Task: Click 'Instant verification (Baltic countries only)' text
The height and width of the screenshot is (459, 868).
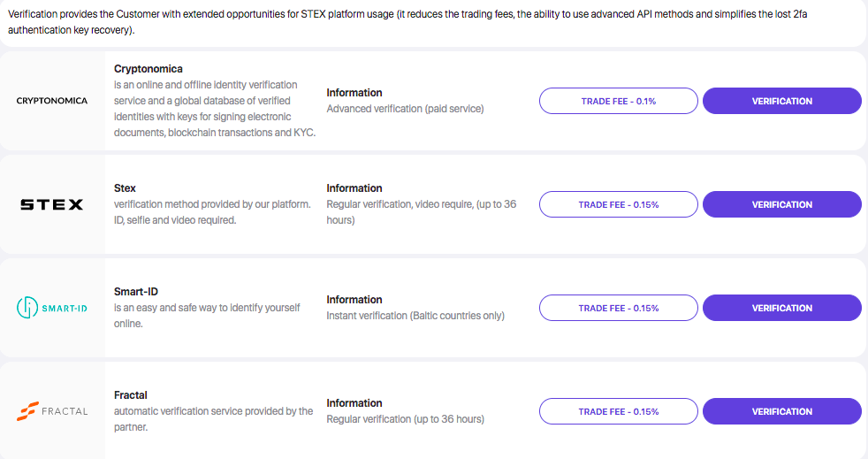Action: coord(415,316)
